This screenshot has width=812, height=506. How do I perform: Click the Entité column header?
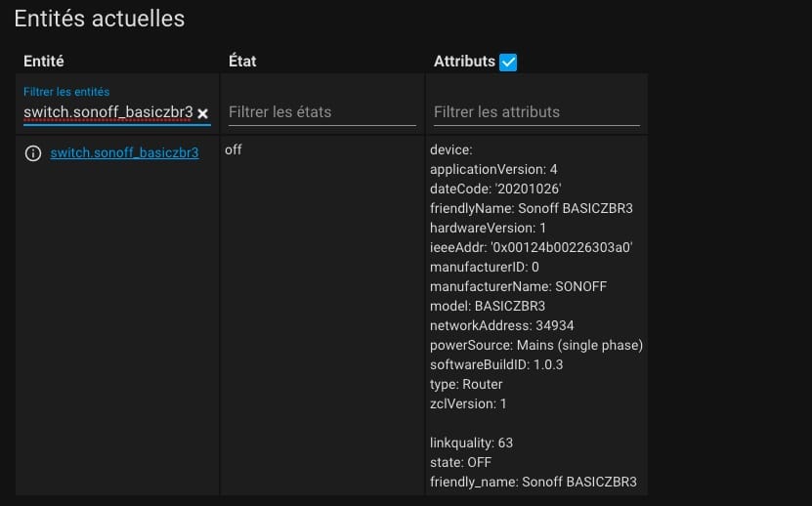(44, 62)
